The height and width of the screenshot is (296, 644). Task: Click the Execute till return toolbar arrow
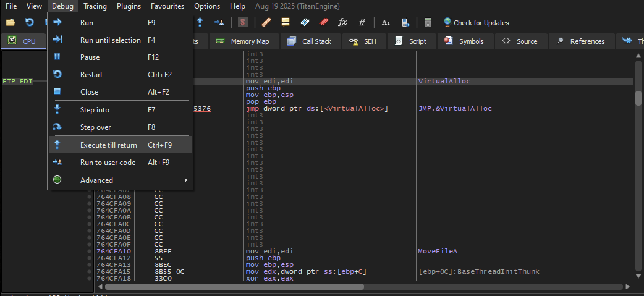click(200, 22)
